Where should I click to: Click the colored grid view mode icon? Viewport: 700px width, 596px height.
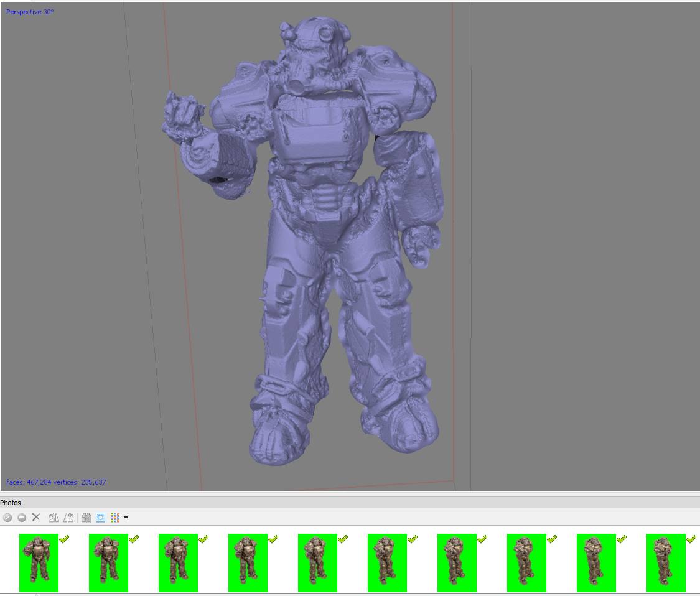pyautogui.click(x=114, y=518)
